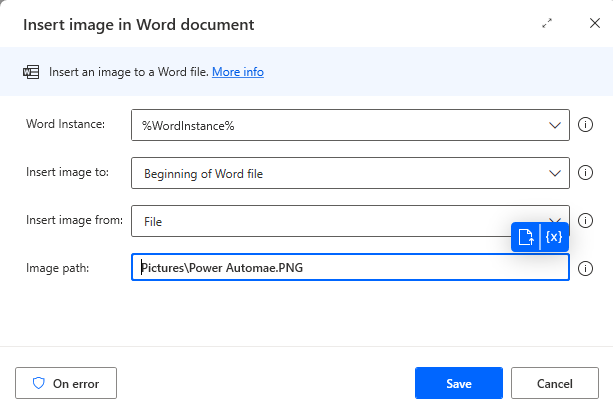Click the 'Image path:' field label
613x409 pixels.
click(57, 267)
